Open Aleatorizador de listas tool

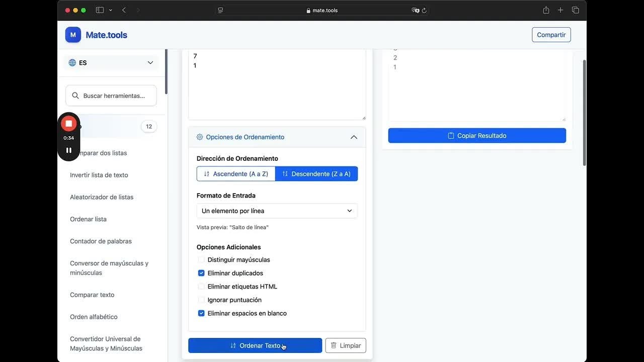click(x=102, y=197)
